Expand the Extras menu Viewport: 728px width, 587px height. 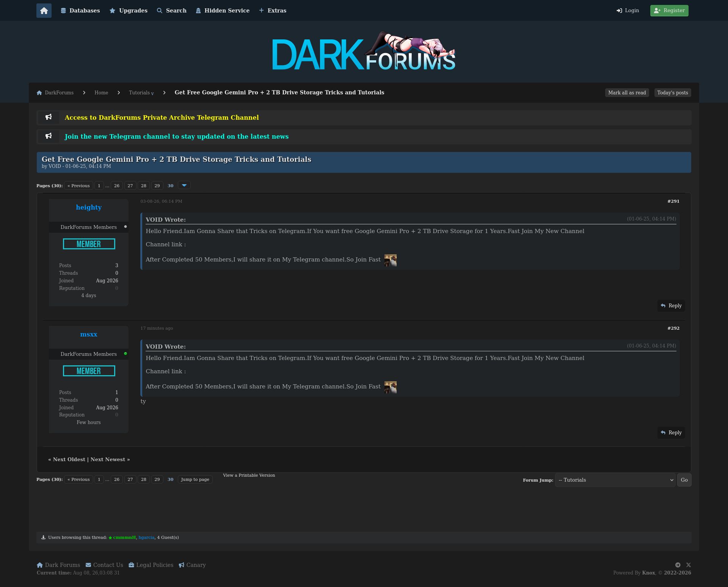click(273, 11)
